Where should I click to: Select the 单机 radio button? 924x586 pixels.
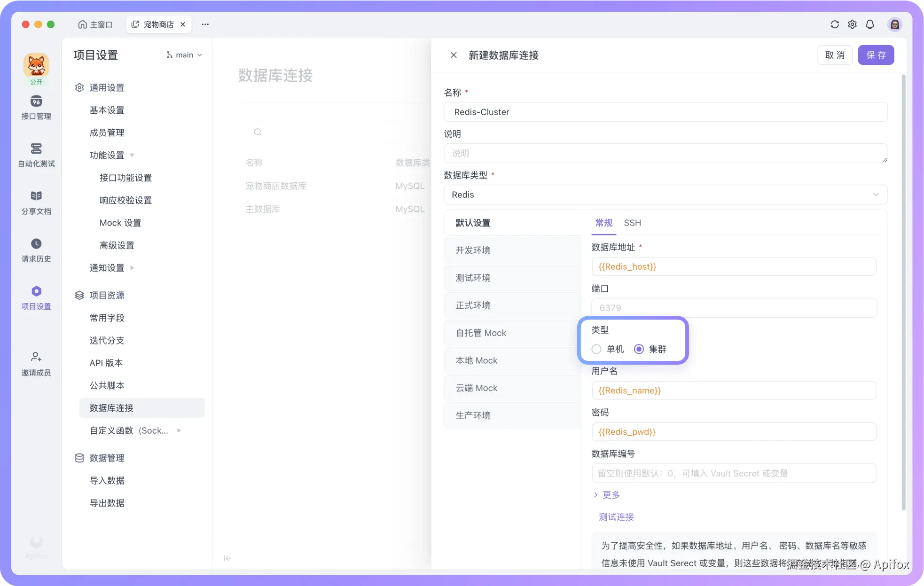tap(596, 349)
